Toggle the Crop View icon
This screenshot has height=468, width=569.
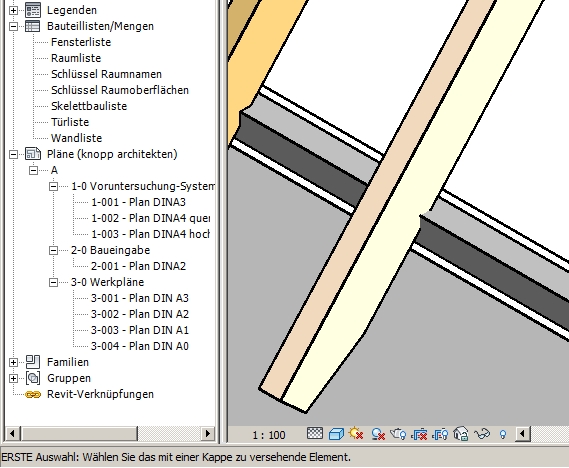coord(419,434)
